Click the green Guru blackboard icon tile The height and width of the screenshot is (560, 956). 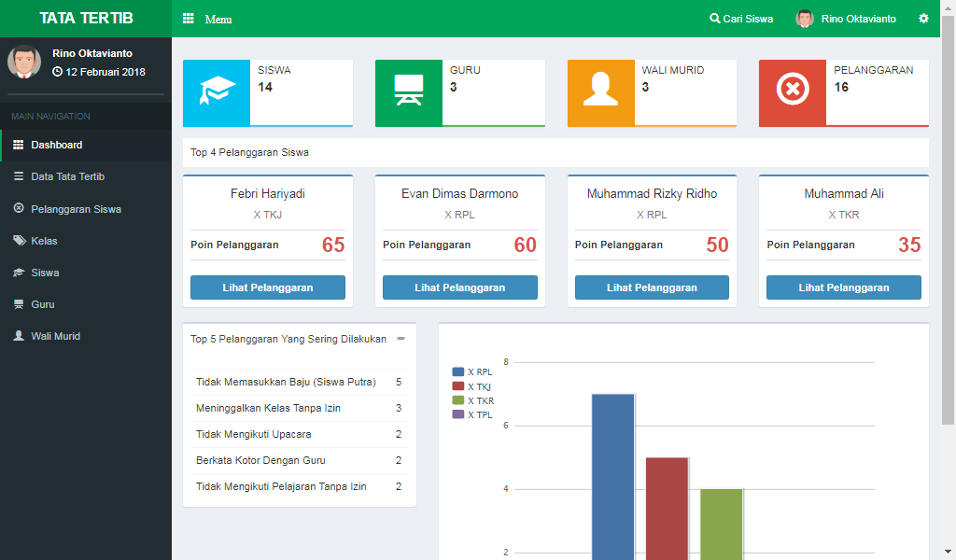pos(409,91)
